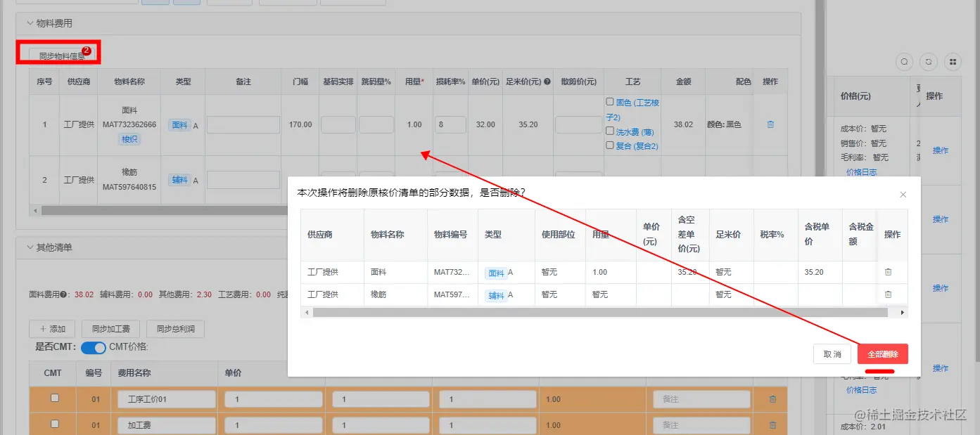Screen dimensions: 980x435
Task: Open 洗水费 (薄) craft link
Action: point(635,131)
